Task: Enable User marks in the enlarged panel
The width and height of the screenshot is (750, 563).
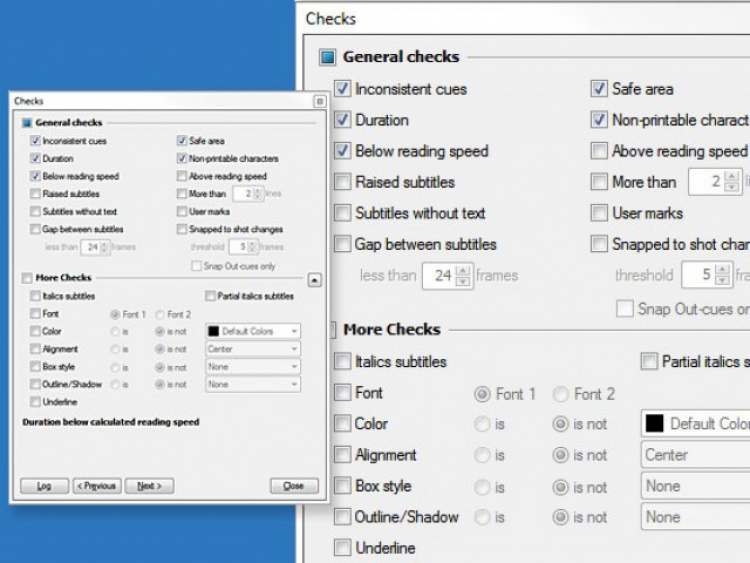Action: coord(599,213)
